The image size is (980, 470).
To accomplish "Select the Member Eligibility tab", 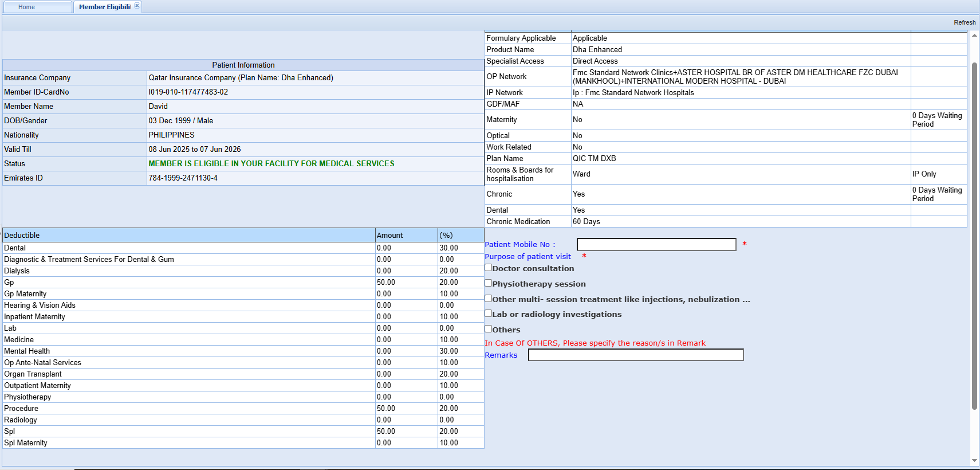I will tap(104, 7).
